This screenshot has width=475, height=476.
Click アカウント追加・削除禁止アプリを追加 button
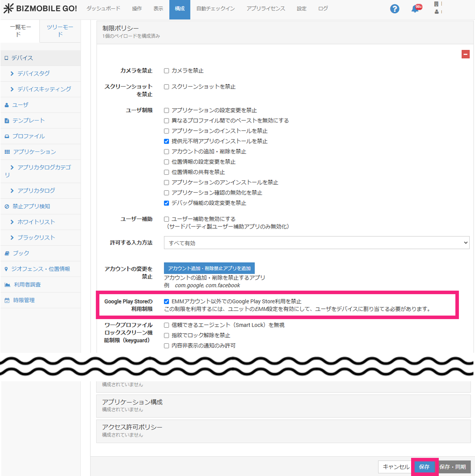pos(209,268)
